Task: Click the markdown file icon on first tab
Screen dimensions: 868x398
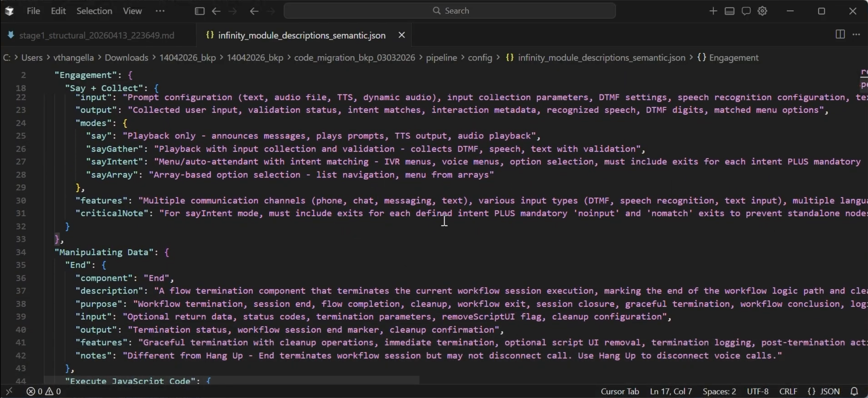Action: 11,35
